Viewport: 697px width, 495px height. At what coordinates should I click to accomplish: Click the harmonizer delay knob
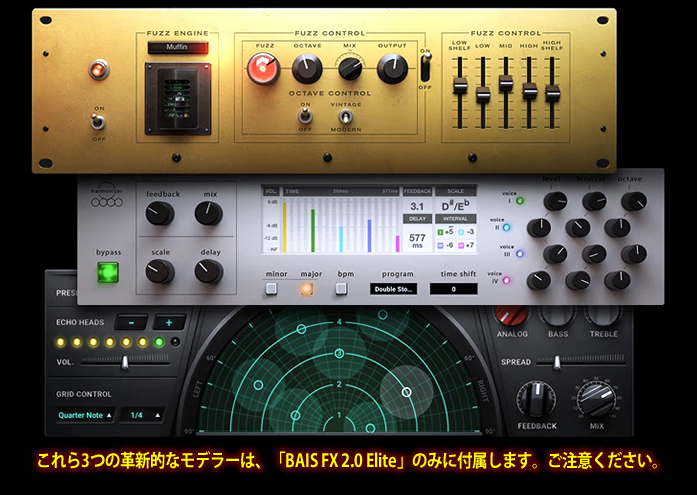click(x=208, y=271)
